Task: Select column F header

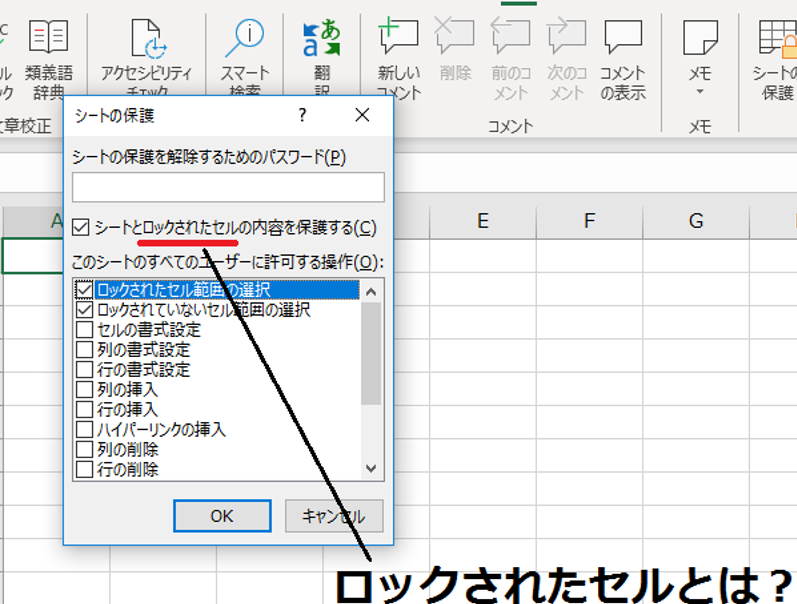Action: [x=590, y=221]
